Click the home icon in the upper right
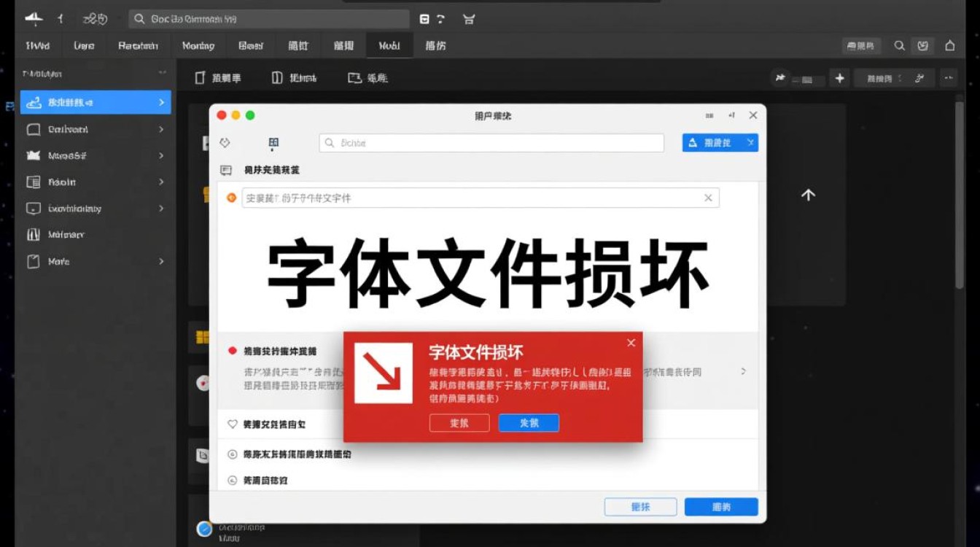 (949, 45)
